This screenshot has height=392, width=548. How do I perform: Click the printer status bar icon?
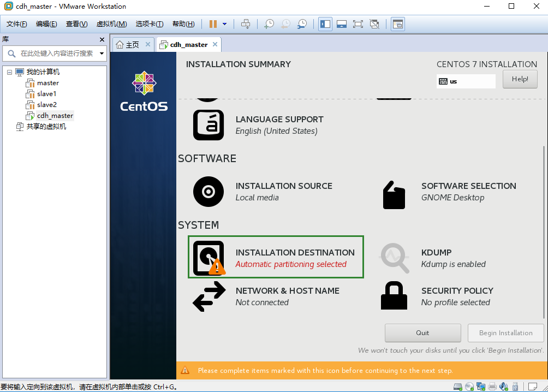point(492,387)
